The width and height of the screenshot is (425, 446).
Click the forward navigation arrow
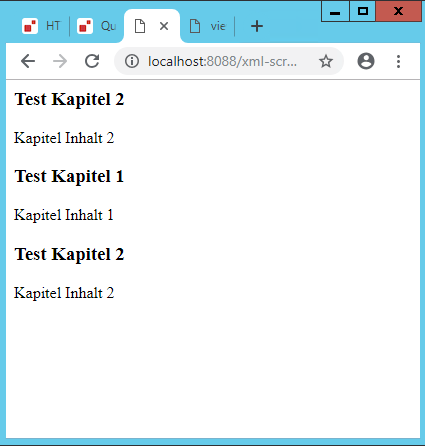pyautogui.click(x=60, y=61)
